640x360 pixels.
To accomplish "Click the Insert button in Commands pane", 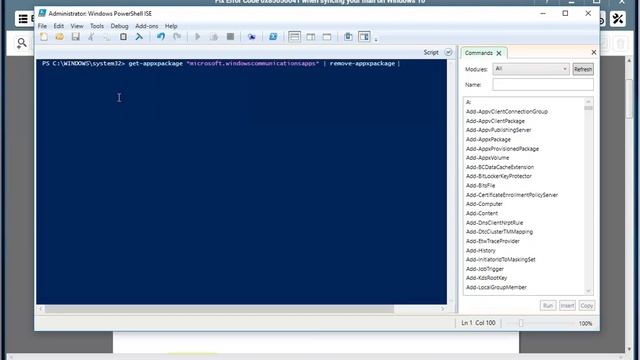I will coord(567,305).
